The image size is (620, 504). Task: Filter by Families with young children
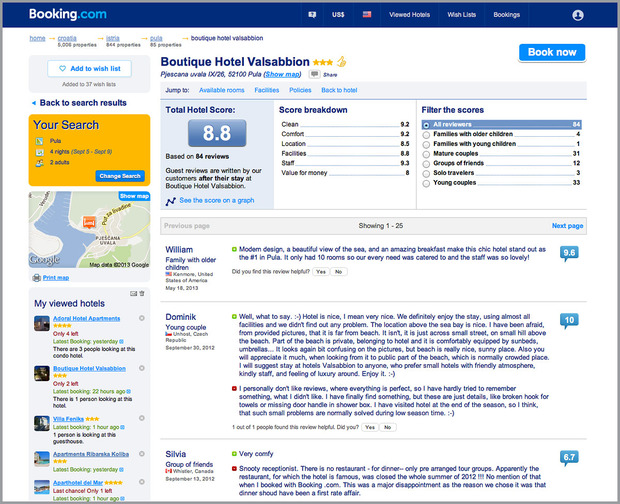point(501,144)
